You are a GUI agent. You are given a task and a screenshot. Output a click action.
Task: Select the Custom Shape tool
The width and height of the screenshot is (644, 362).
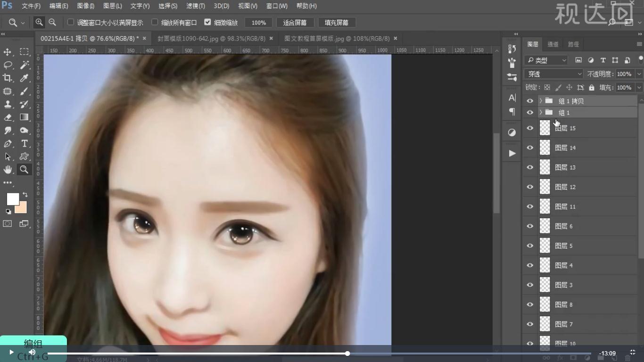click(x=24, y=156)
